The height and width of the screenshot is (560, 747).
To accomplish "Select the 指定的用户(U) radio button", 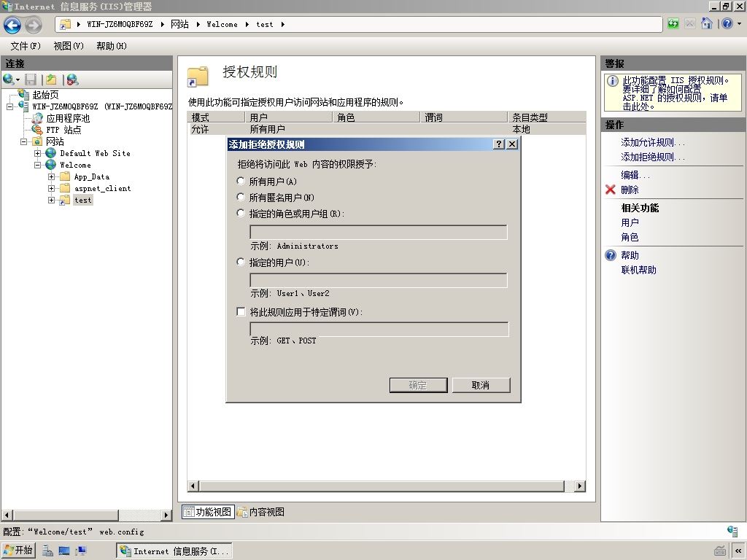I will click(241, 262).
